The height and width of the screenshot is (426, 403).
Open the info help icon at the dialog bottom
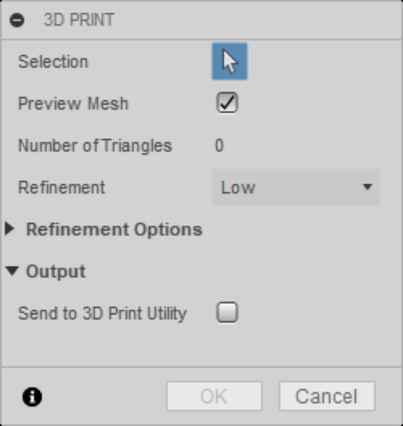(32, 397)
